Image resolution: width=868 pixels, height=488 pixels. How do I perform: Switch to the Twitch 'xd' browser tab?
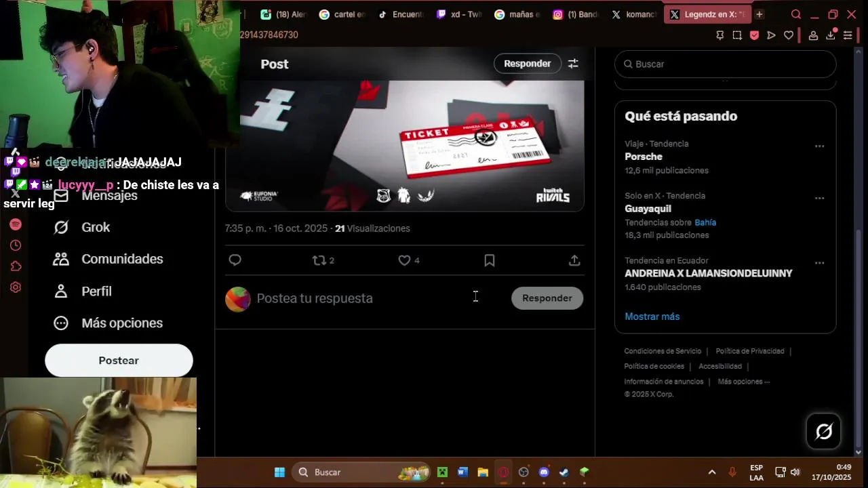[459, 14]
